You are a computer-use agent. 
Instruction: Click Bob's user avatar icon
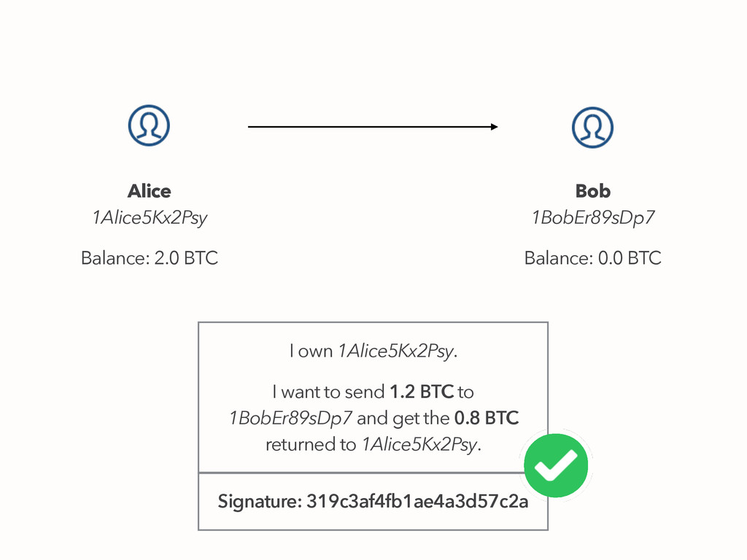[x=592, y=127]
